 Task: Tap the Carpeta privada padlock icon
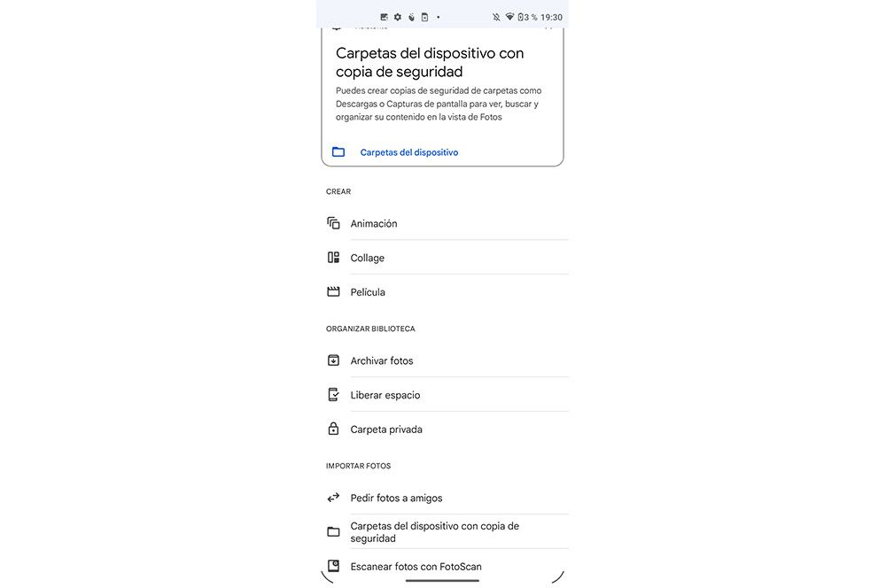coord(333,429)
